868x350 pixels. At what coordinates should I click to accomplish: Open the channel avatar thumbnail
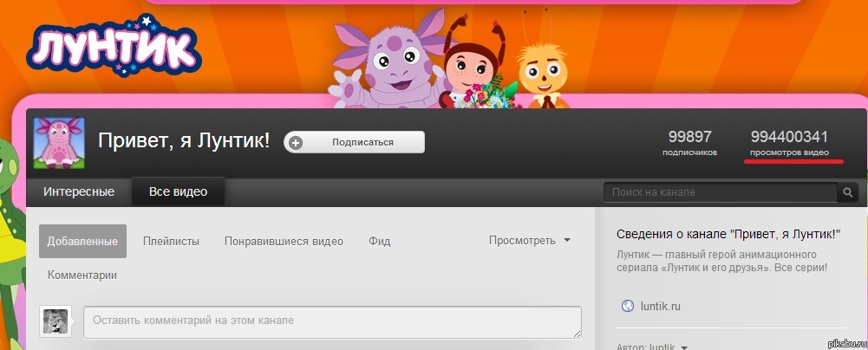coord(59,143)
